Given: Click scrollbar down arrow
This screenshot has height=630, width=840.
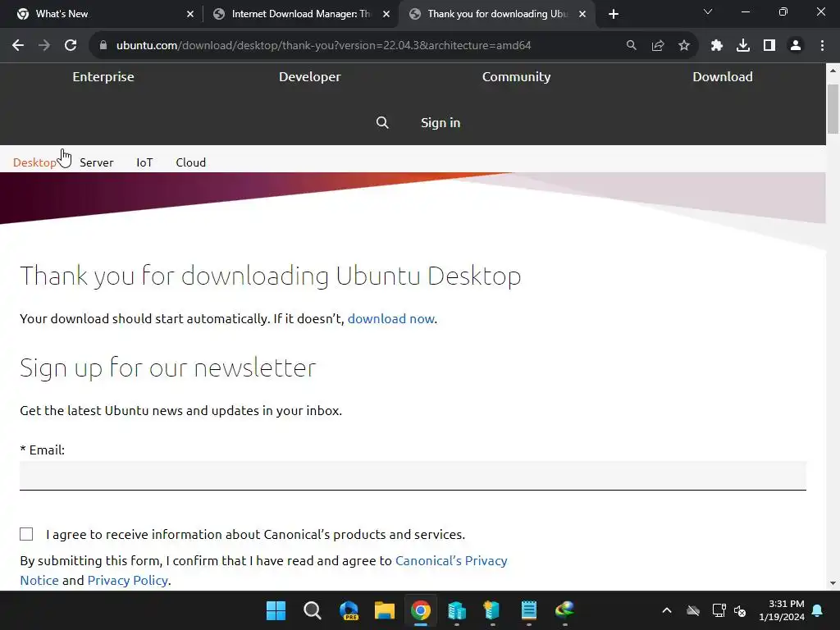Looking at the screenshot, I should pos(833,583).
